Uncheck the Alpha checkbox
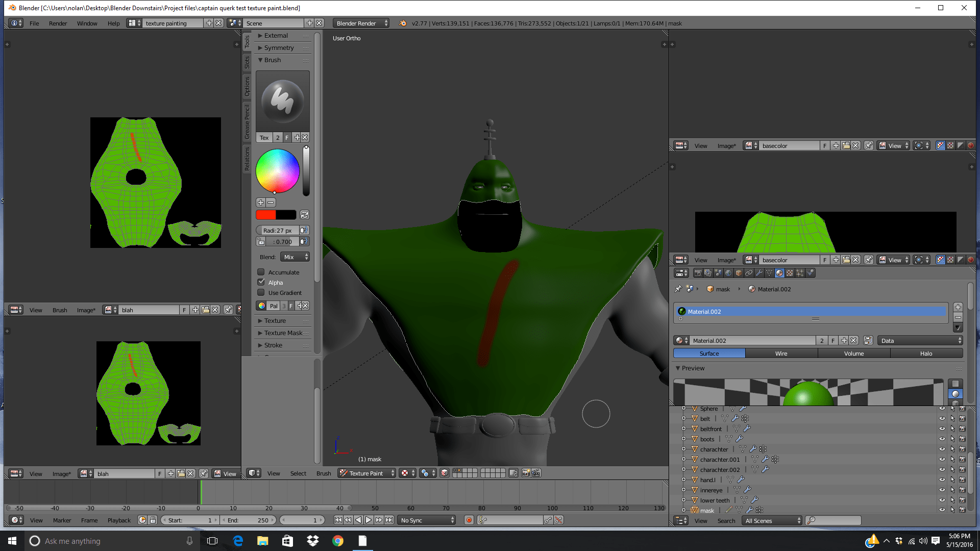This screenshot has height=551, width=980. (261, 282)
